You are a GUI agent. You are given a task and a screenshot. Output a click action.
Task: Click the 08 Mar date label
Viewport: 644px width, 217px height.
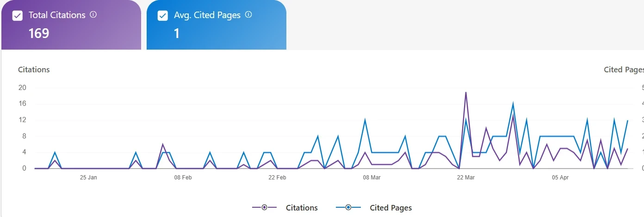click(372, 177)
